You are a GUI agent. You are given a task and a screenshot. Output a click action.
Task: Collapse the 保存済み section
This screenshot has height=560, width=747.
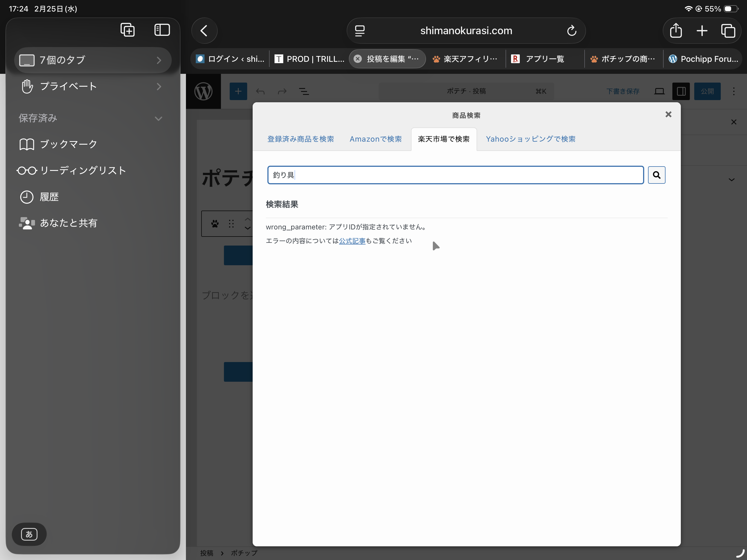[x=158, y=119]
